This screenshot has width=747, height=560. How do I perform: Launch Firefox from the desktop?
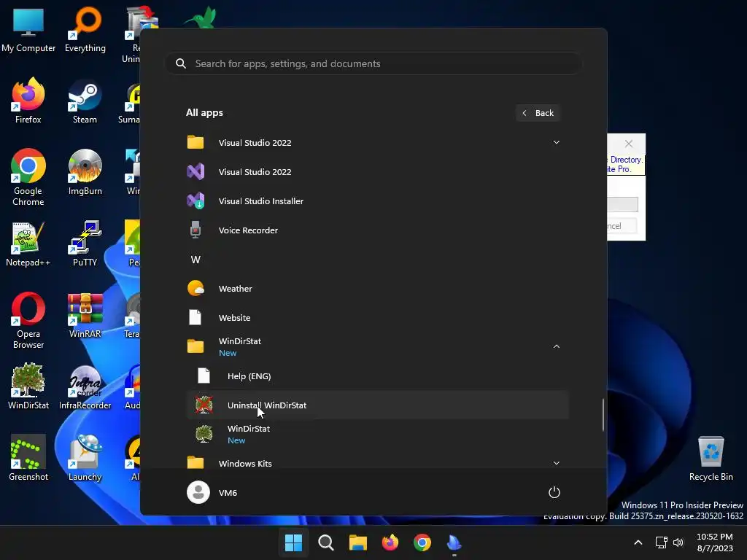(28, 101)
